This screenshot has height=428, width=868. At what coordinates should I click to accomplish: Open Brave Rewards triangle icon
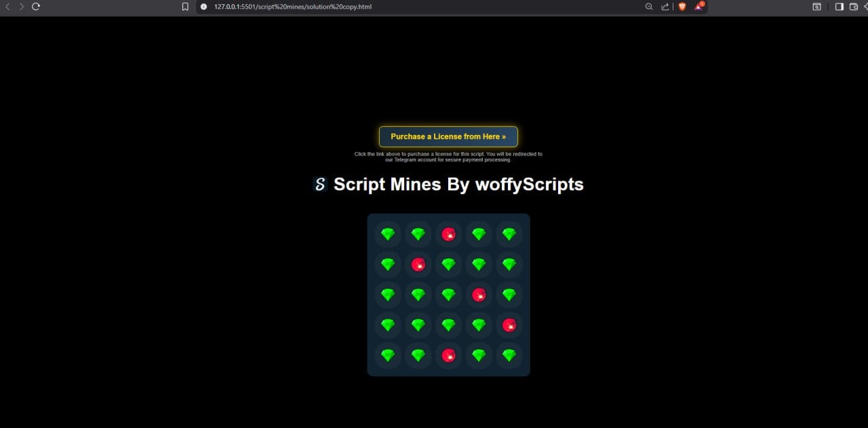698,7
